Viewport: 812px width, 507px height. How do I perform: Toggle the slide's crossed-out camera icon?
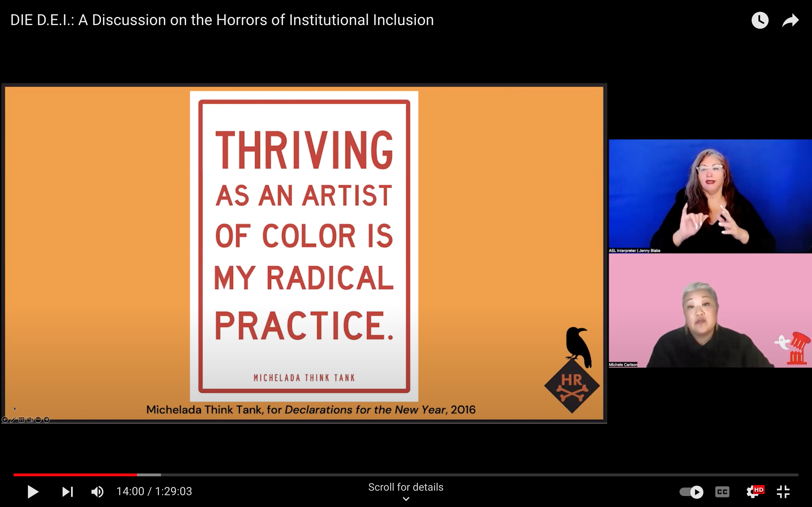point(30,419)
